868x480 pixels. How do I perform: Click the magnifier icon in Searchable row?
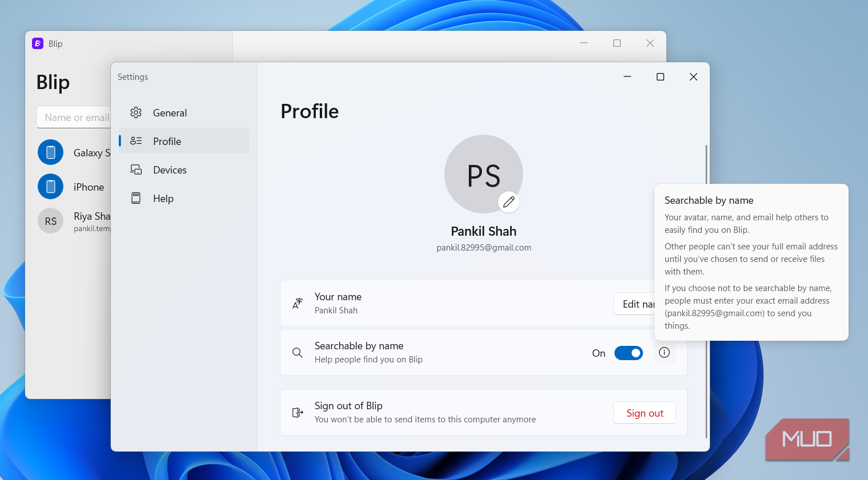click(x=298, y=353)
